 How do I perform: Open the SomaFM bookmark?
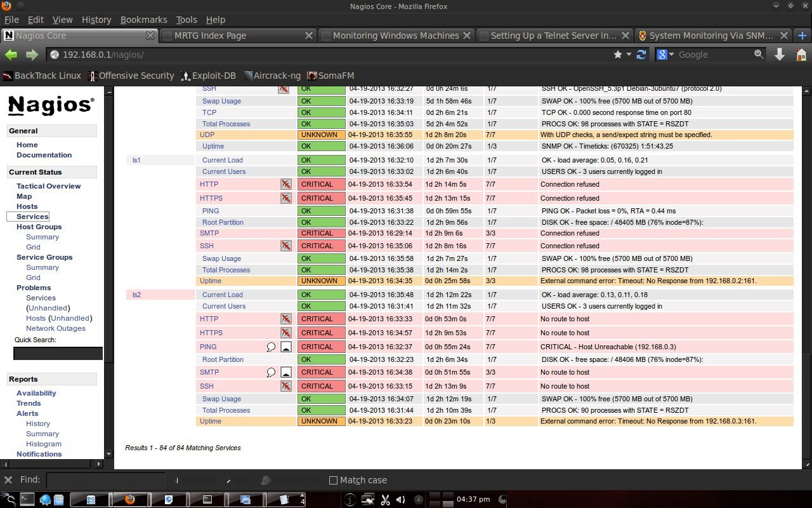coord(331,76)
